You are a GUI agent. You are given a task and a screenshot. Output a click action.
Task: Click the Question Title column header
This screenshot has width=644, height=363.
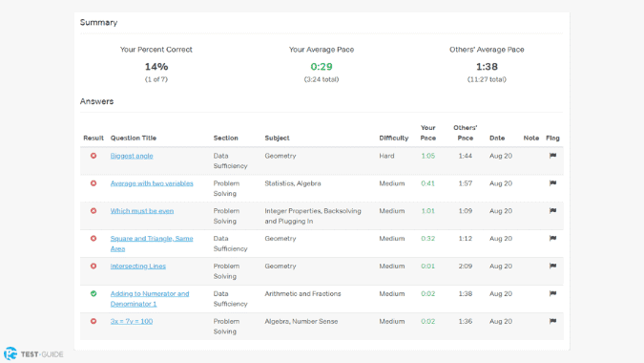tap(134, 139)
